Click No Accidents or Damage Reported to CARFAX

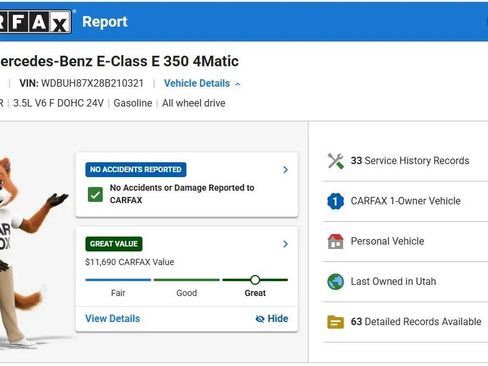pos(182,194)
